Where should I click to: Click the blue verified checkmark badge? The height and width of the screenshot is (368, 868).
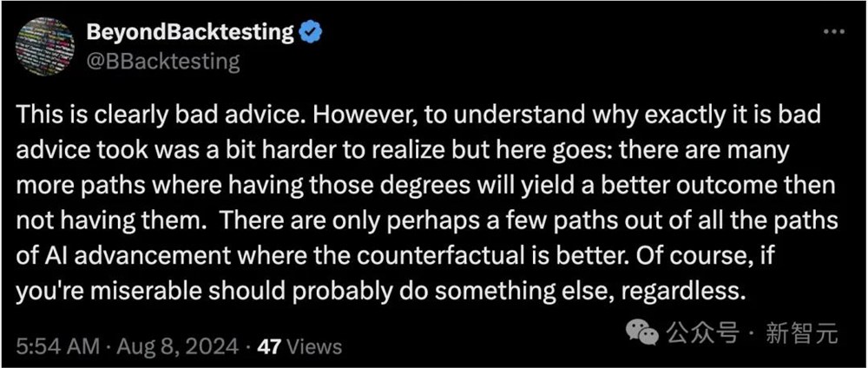(310, 33)
